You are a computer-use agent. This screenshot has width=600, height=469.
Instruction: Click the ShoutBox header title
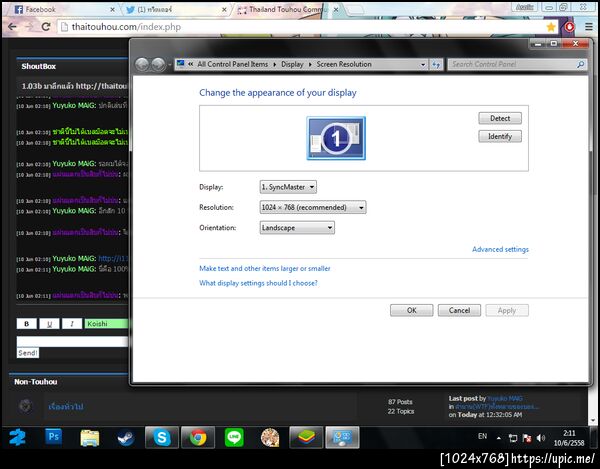39,66
